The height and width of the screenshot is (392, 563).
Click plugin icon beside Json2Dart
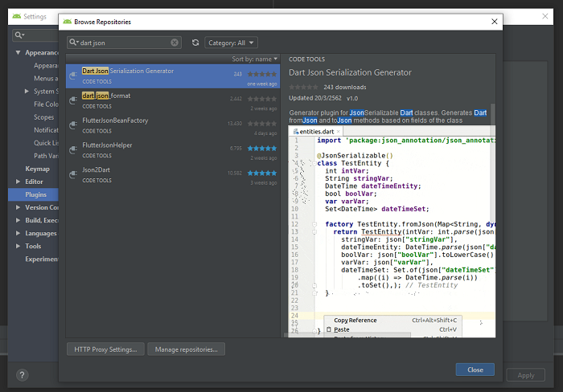(x=73, y=174)
